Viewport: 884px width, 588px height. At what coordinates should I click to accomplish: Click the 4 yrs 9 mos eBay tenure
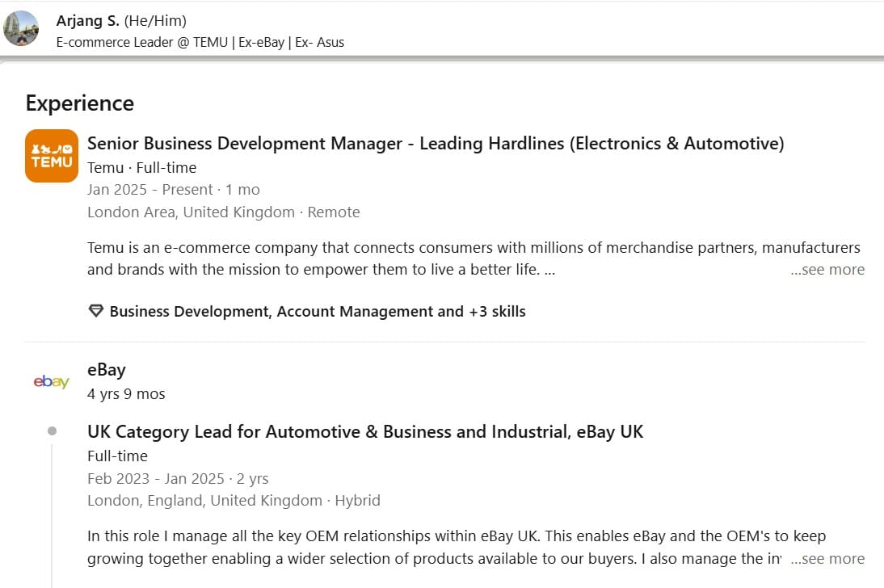[126, 394]
